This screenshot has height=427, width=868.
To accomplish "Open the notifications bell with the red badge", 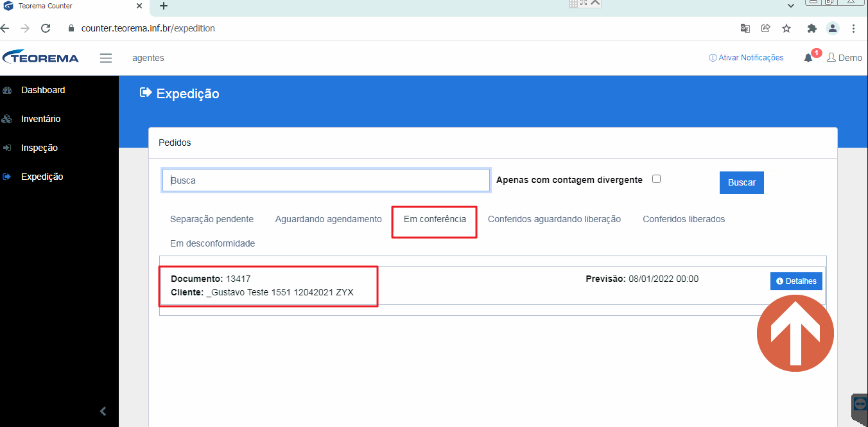I will [x=808, y=58].
